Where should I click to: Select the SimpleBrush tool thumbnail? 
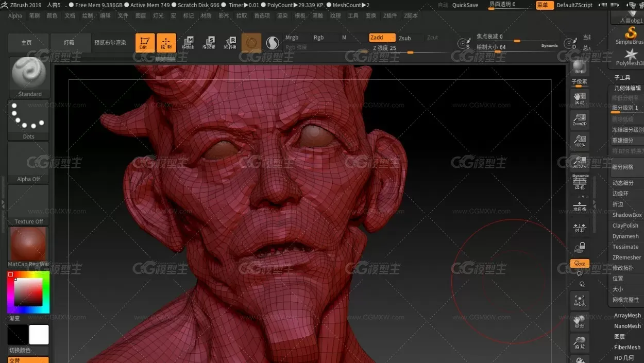(x=631, y=37)
